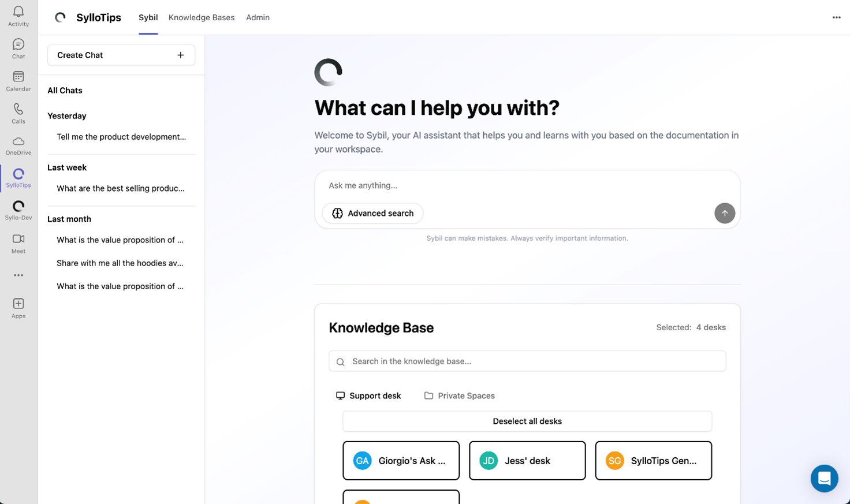Open Syllo-Dev app in sidebar

(x=18, y=210)
